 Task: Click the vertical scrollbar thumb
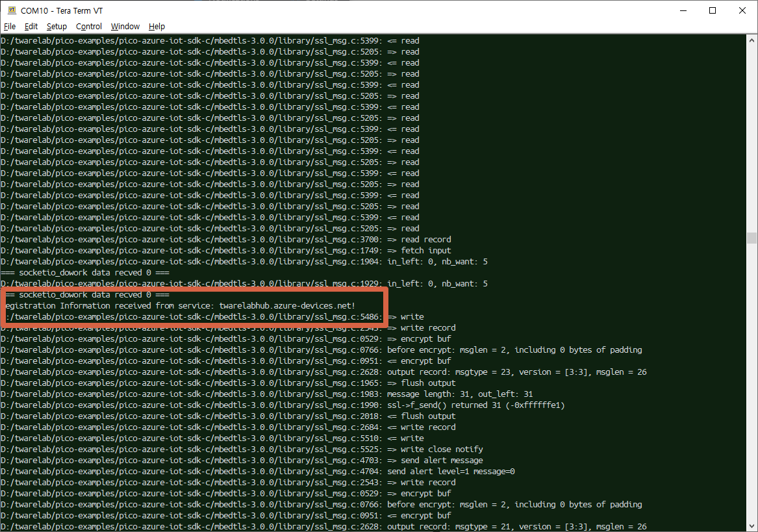click(752, 238)
